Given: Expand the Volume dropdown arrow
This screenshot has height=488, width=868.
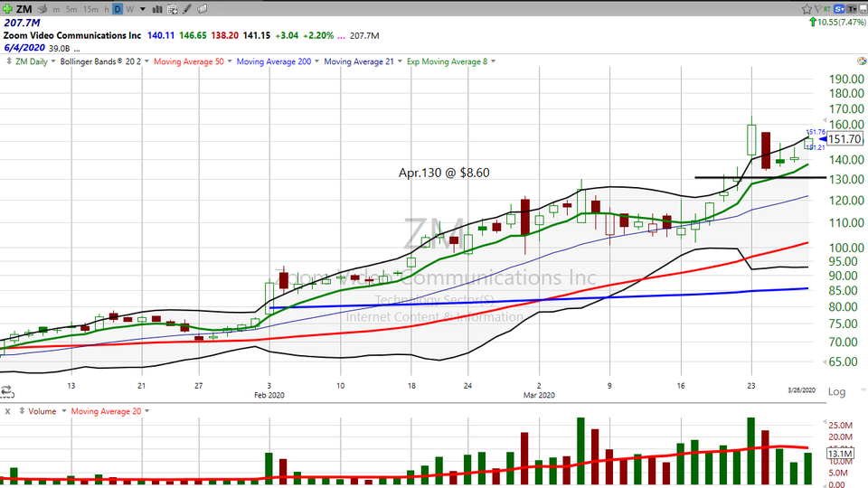Looking at the screenshot, I should pyautogui.click(x=63, y=411).
